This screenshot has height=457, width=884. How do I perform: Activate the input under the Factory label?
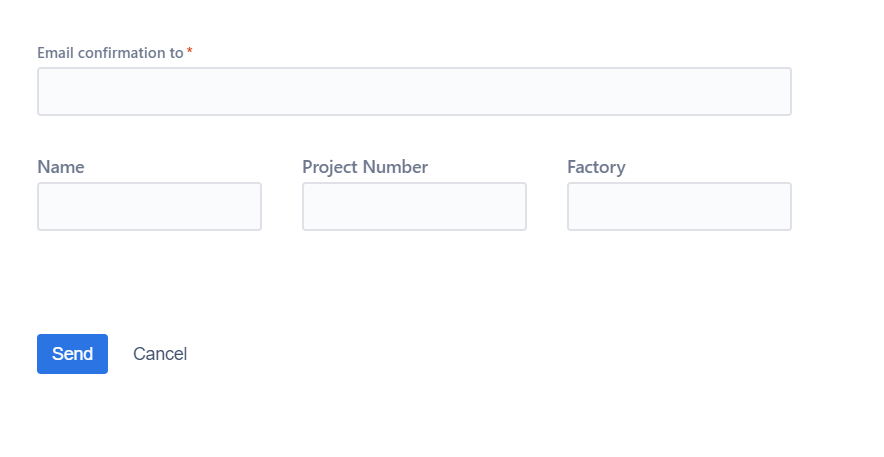pos(679,206)
